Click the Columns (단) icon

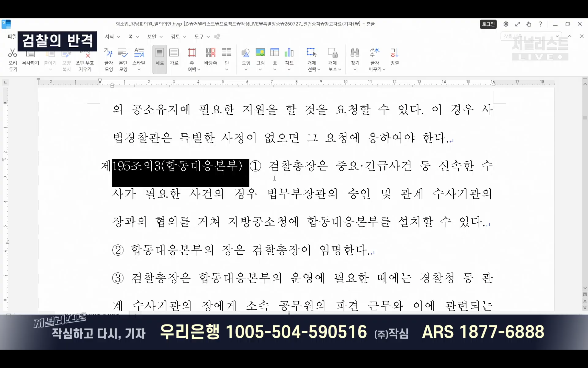(226, 52)
